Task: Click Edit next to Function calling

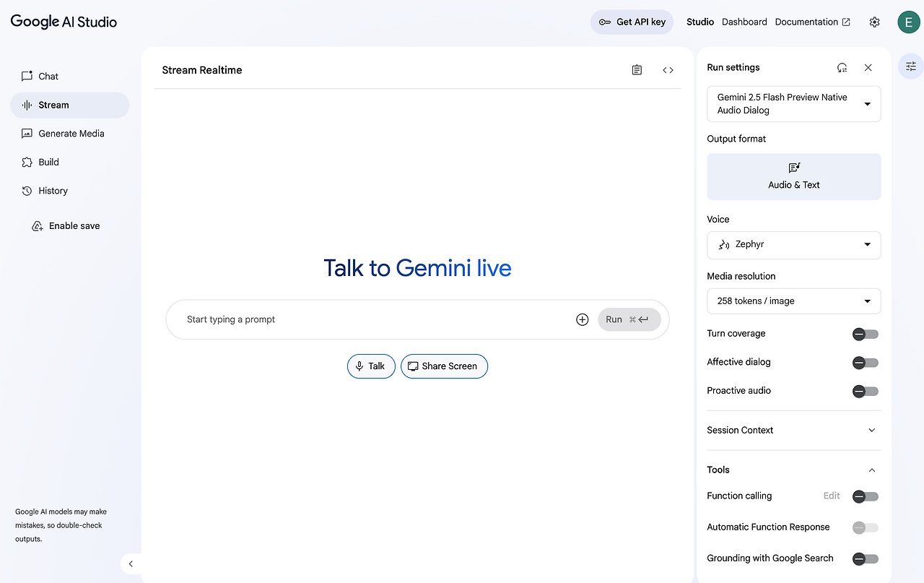Action: click(832, 496)
